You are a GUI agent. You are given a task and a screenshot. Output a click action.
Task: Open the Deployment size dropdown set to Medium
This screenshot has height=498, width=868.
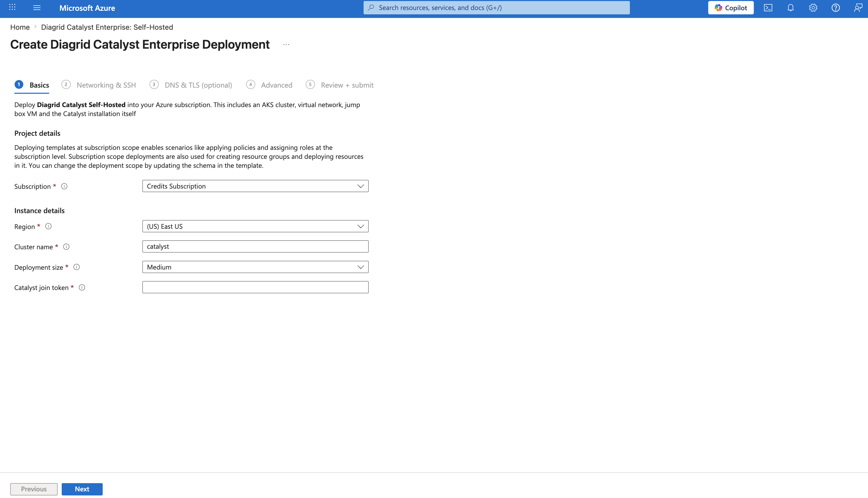pos(255,267)
